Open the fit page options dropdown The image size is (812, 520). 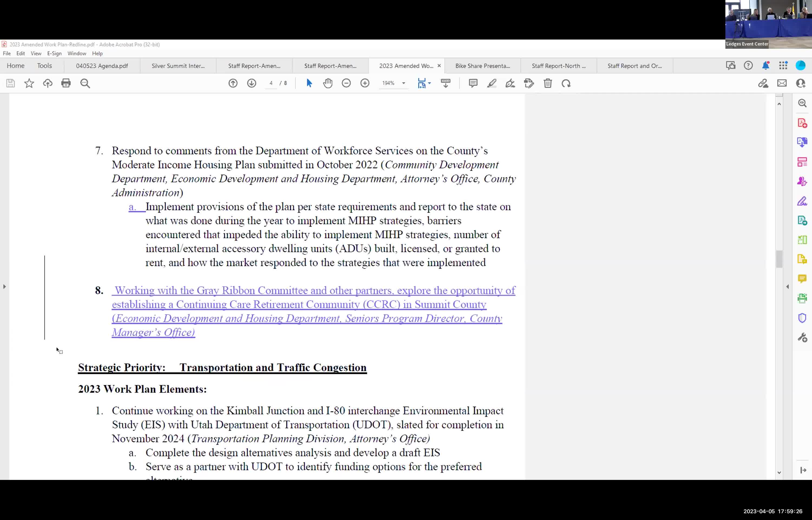coord(430,83)
